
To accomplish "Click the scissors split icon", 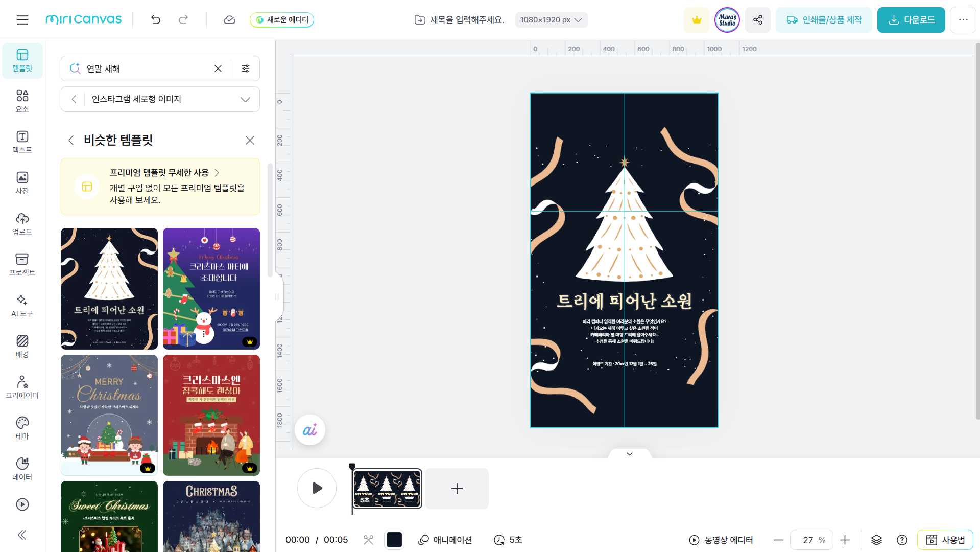I will pyautogui.click(x=368, y=540).
